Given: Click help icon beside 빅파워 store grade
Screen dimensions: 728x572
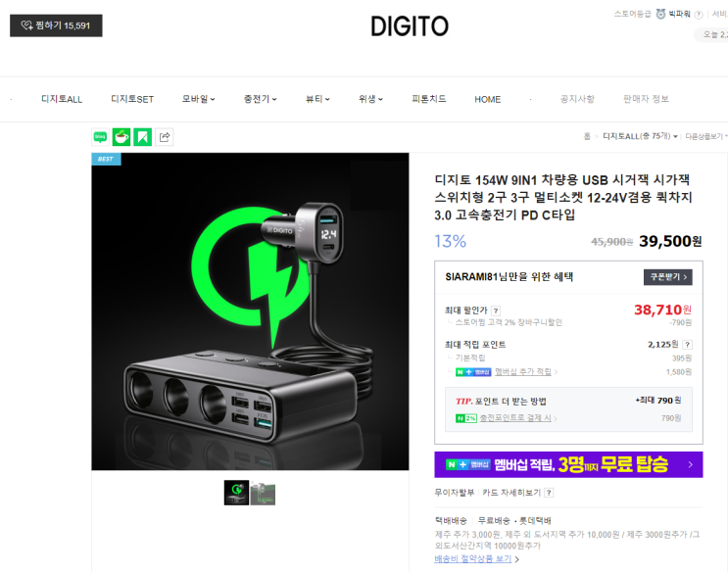Looking at the screenshot, I should click(x=698, y=15).
